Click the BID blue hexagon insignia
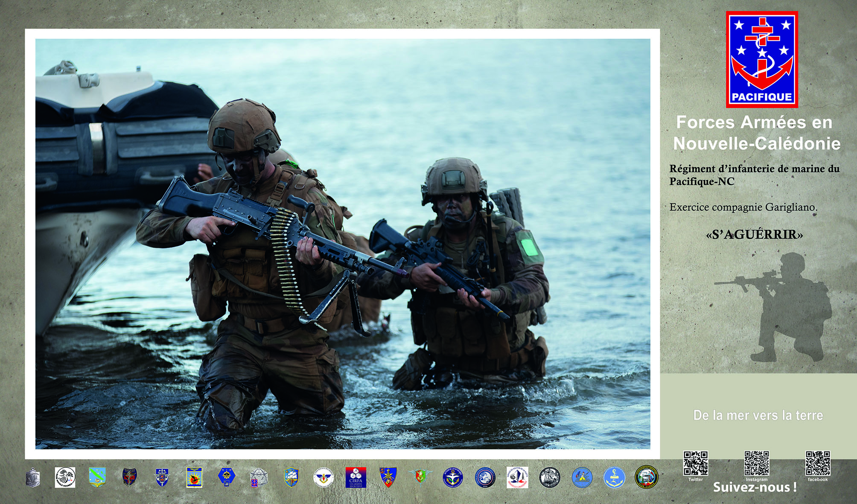 [x=226, y=477]
